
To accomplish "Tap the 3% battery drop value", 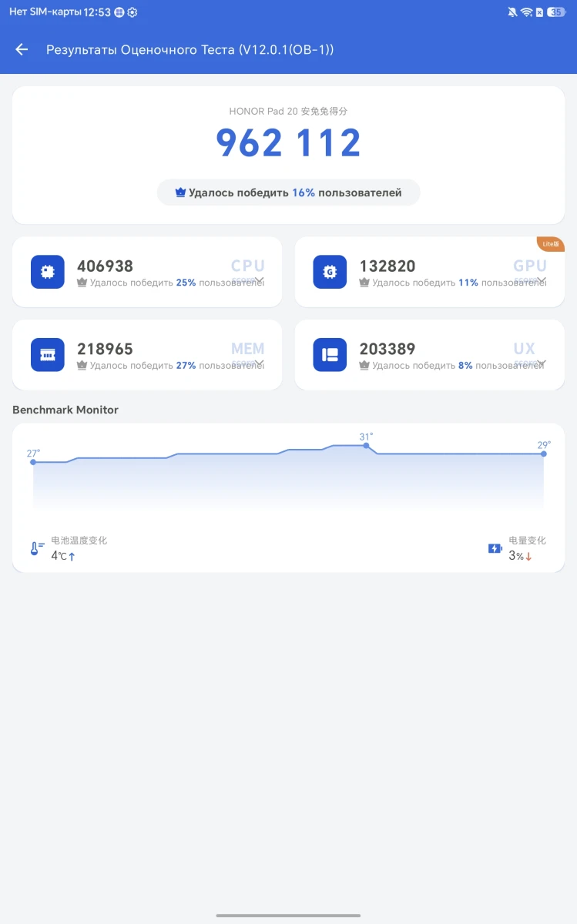I will pyautogui.click(x=521, y=556).
